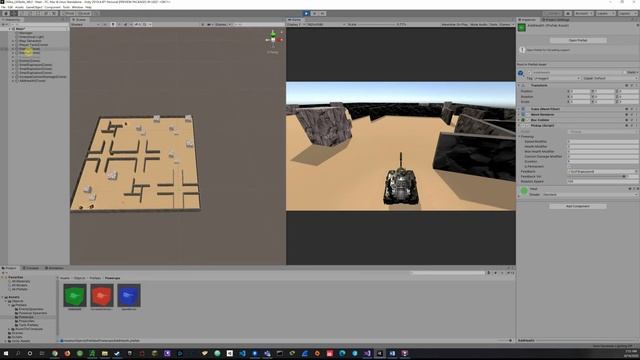Switch to the Console tab
The image size is (640, 360).
click(x=31, y=268)
